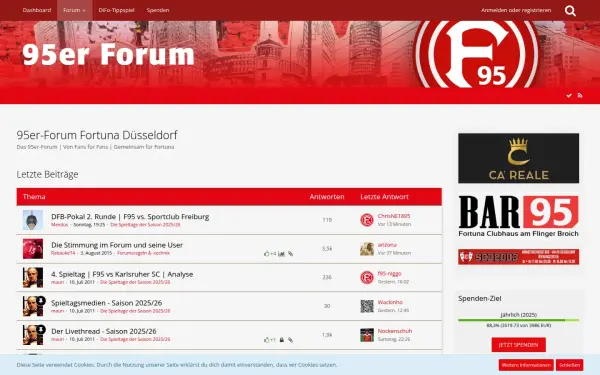Open the Spenden menu item
Viewport: 600px width, 375px height.
(158, 10)
